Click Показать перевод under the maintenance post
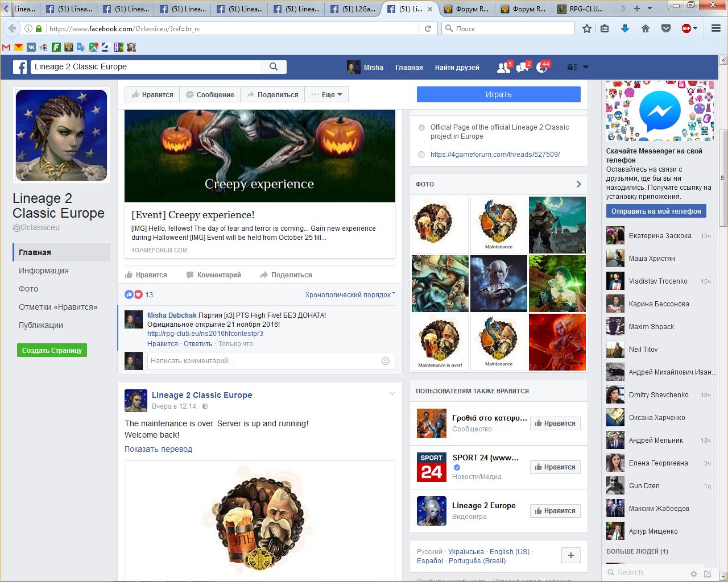The width and height of the screenshot is (728, 582). pyautogui.click(x=158, y=449)
